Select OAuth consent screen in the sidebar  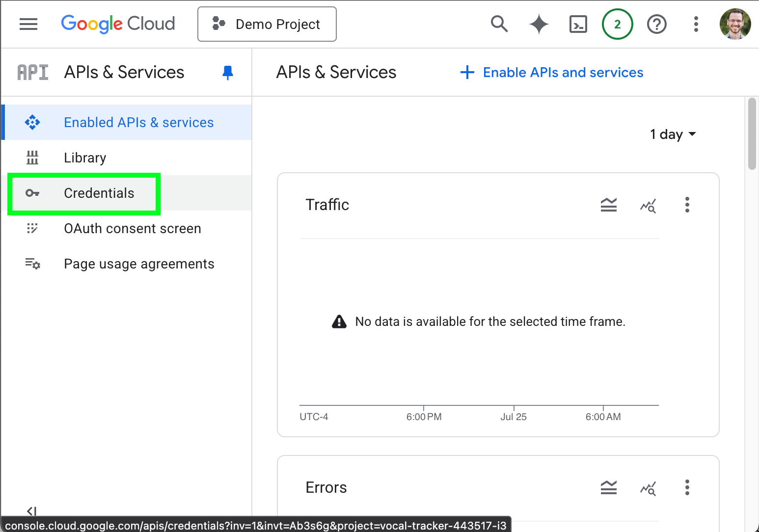coord(132,228)
